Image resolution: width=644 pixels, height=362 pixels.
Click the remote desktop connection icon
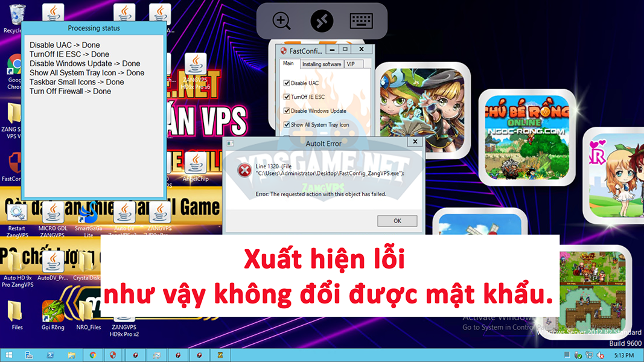[x=322, y=21]
